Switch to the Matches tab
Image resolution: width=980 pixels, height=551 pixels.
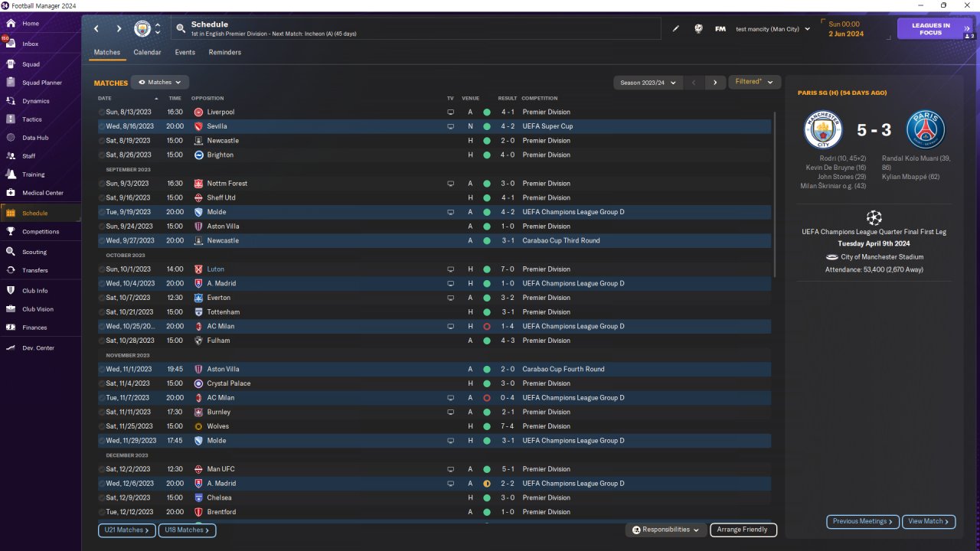coord(107,52)
